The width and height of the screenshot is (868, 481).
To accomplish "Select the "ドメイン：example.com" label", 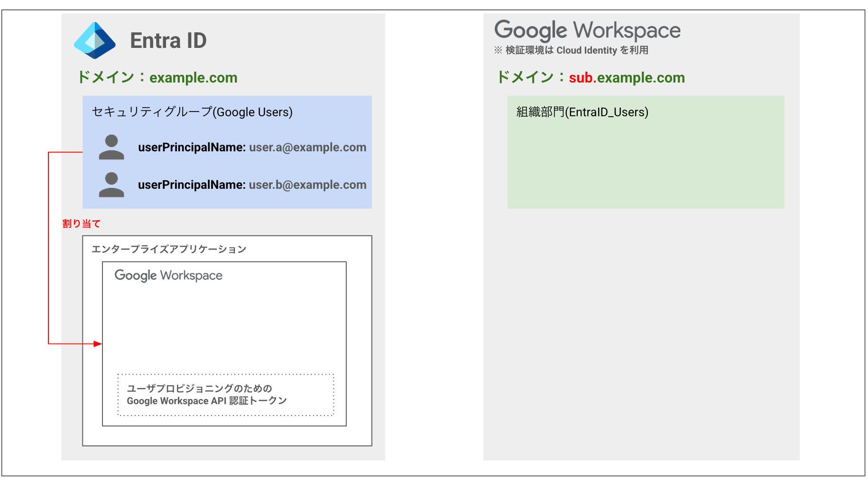I will (x=157, y=77).
